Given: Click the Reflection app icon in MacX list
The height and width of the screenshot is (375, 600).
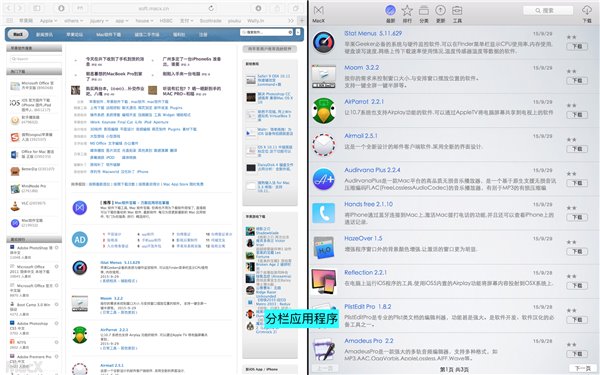Looking at the screenshot, I should tap(324, 281).
